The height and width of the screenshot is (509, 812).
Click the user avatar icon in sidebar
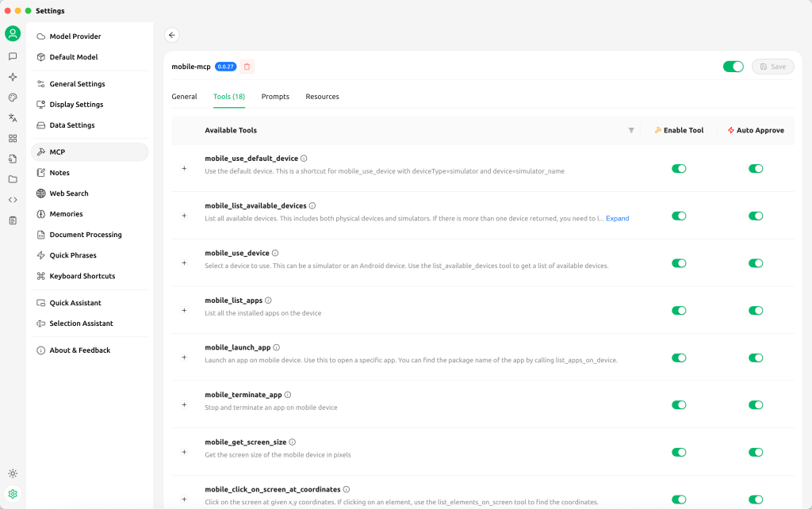[13, 33]
